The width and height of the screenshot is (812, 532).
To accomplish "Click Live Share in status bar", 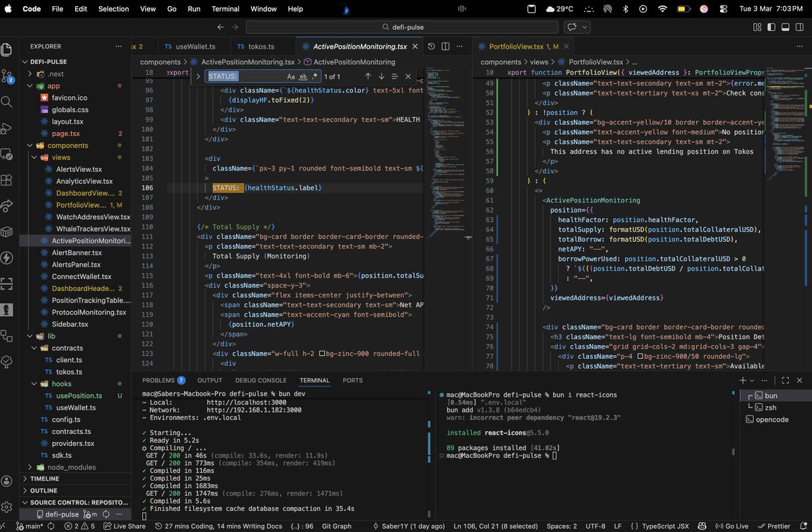I will [x=124, y=526].
